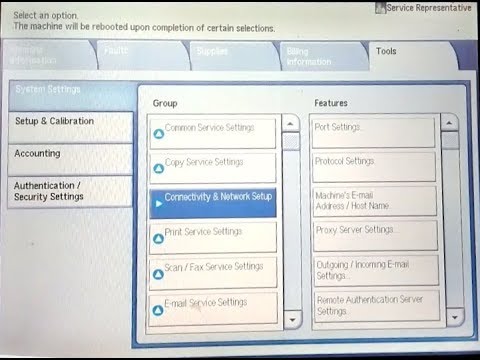Select Common Service Settings group
This screenshot has width=480, height=360.
click(213, 133)
